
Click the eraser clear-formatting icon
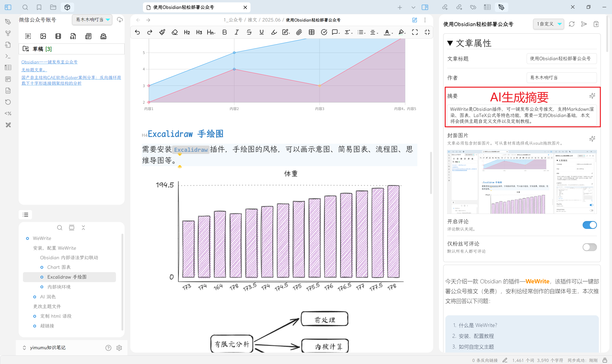click(175, 32)
